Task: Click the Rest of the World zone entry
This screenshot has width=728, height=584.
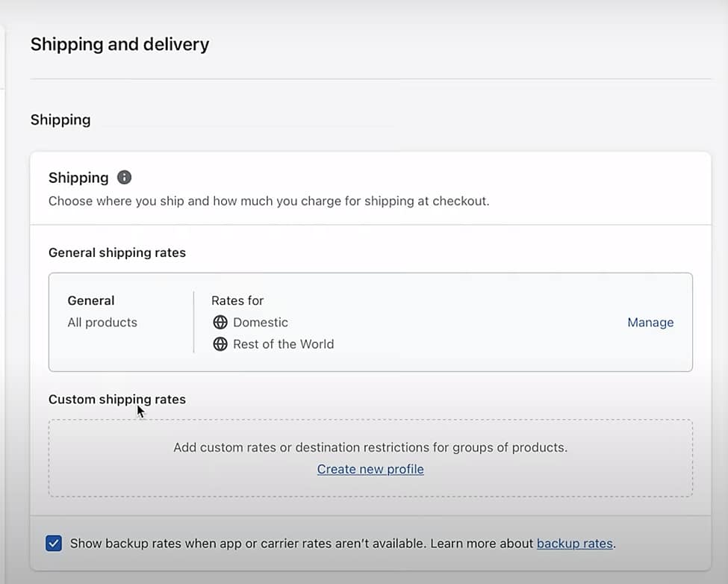Action: [x=284, y=344]
